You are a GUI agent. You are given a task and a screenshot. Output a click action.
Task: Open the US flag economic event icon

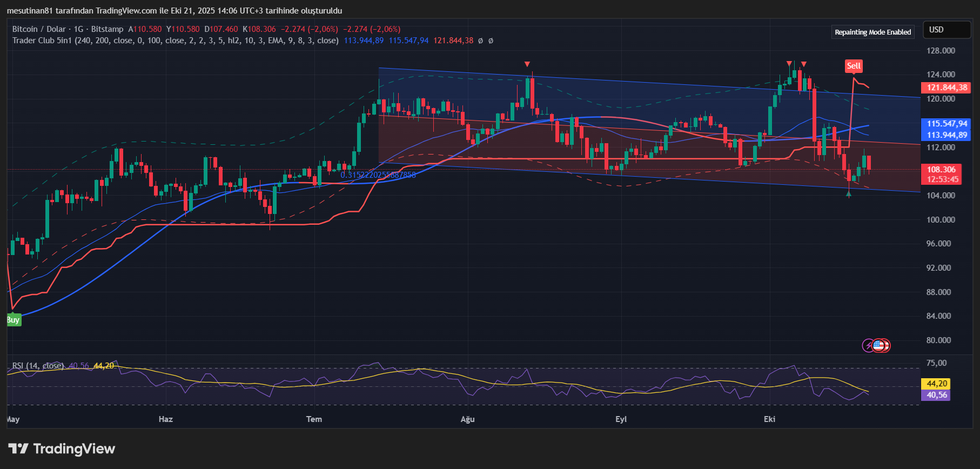tap(880, 345)
